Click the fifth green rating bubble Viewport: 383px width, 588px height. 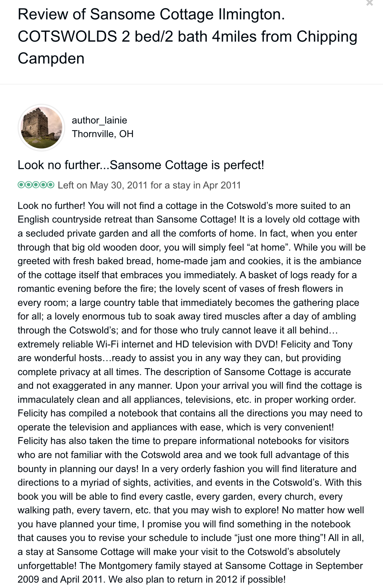click(x=51, y=185)
